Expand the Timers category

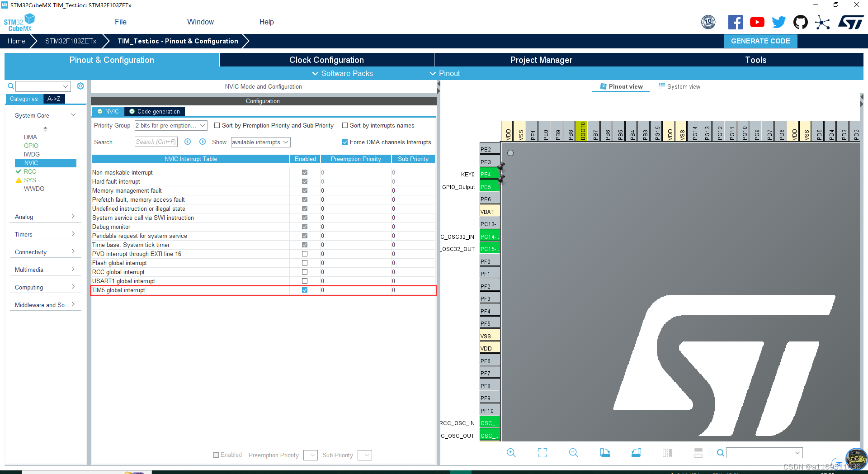(x=73, y=234)
